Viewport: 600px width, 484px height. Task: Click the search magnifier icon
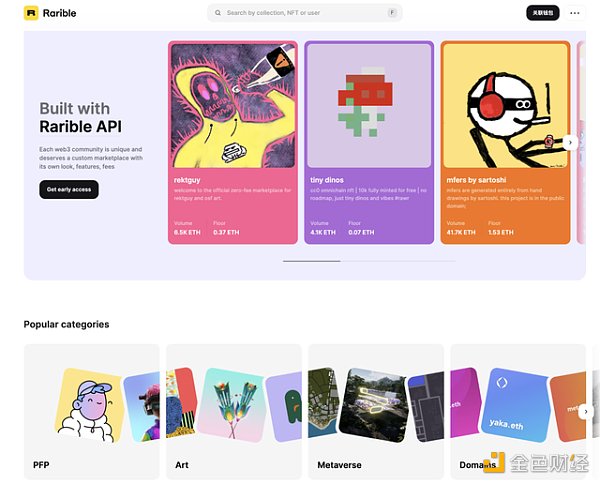click(218, 13)
